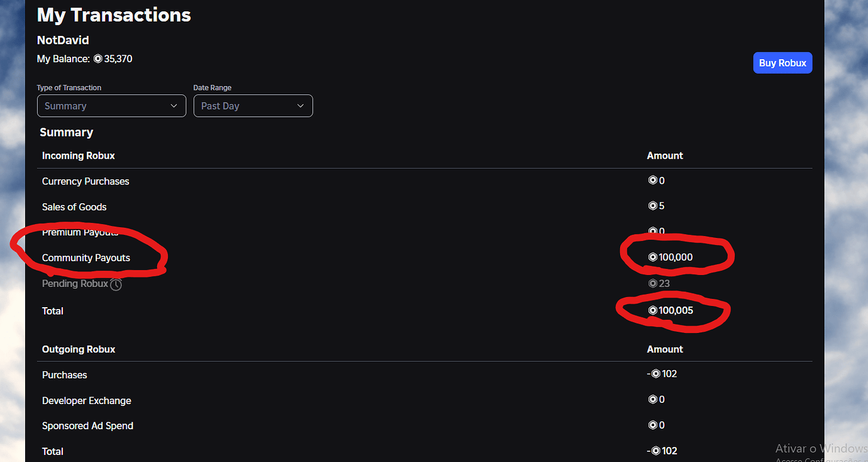Click the Robux icon beside 100,000

tap(653, 257)
